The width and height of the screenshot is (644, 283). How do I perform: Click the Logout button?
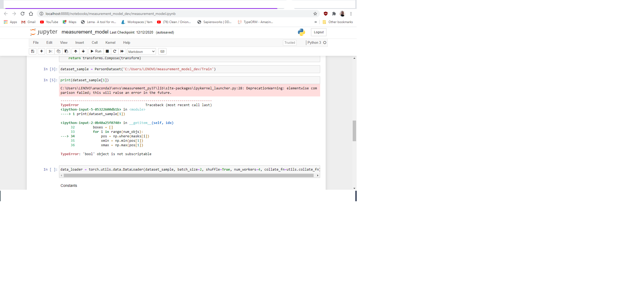point(319,32)
